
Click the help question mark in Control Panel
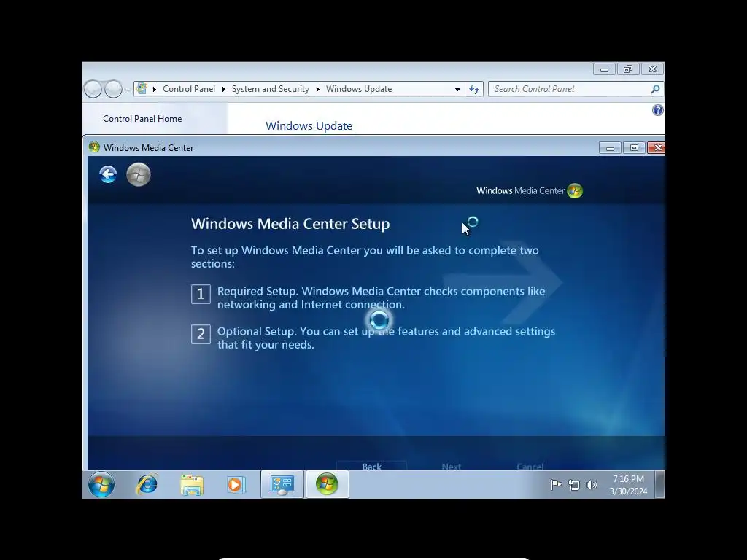pyautogui.click(x=657, y=110)
